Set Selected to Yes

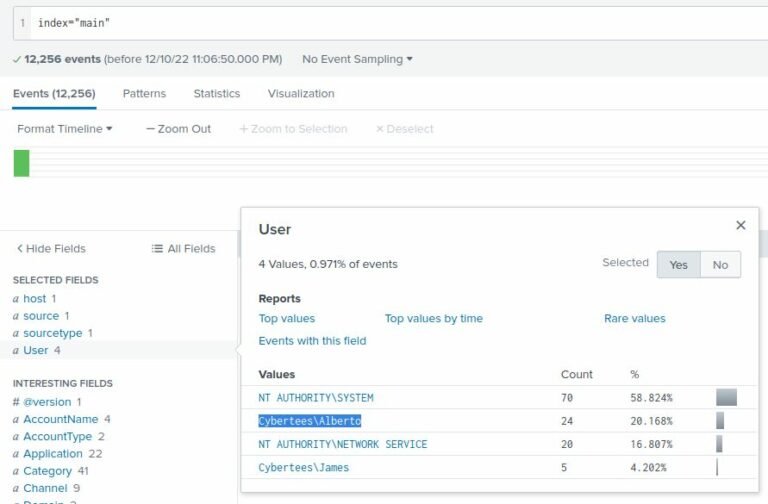(x=678, y=265)
